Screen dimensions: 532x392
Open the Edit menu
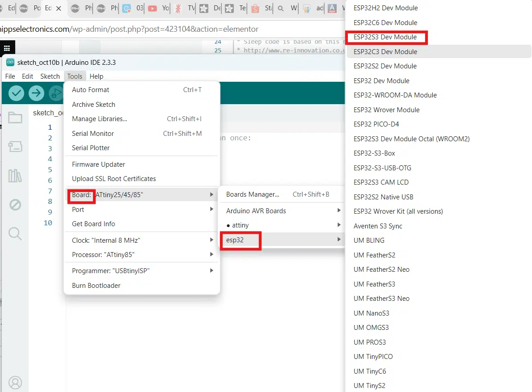[27, 76]
